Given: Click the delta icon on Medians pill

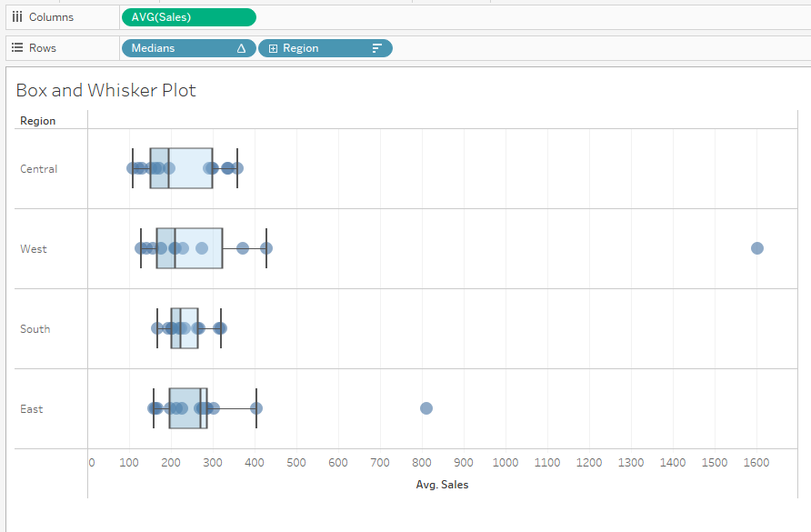Looking at the screenshot, I should pos(241,48).
